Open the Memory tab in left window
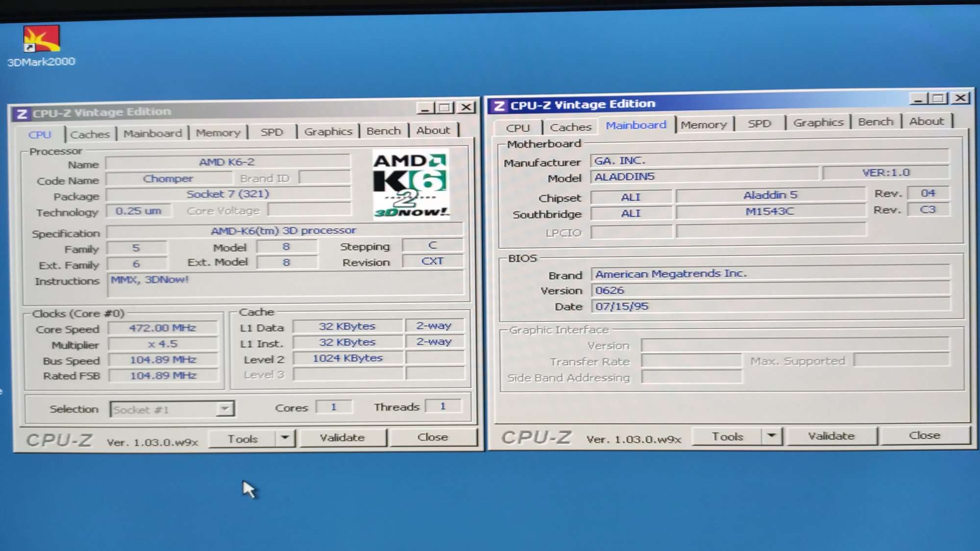The image size is (980, 551). (218, 133)
